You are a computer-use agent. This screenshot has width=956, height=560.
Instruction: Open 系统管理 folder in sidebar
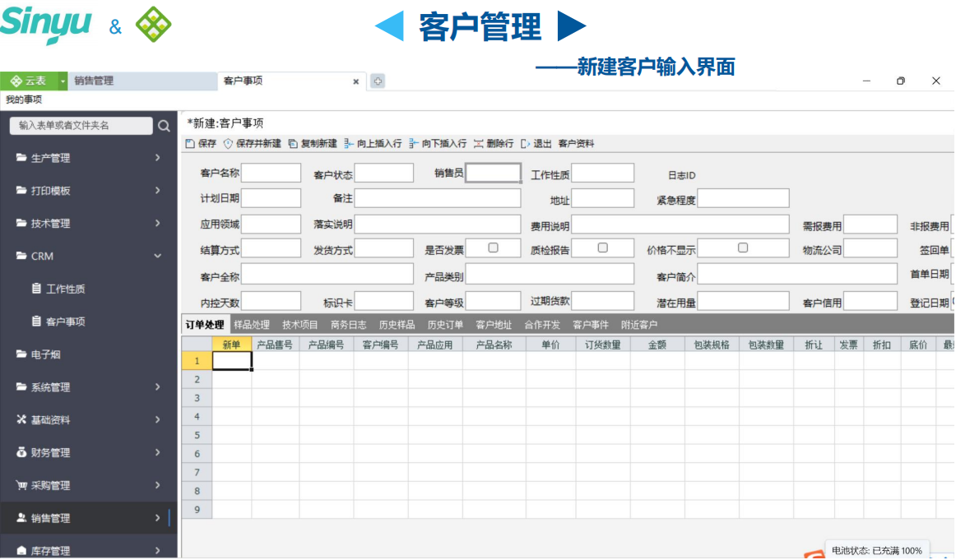click(x=43, y=387)
